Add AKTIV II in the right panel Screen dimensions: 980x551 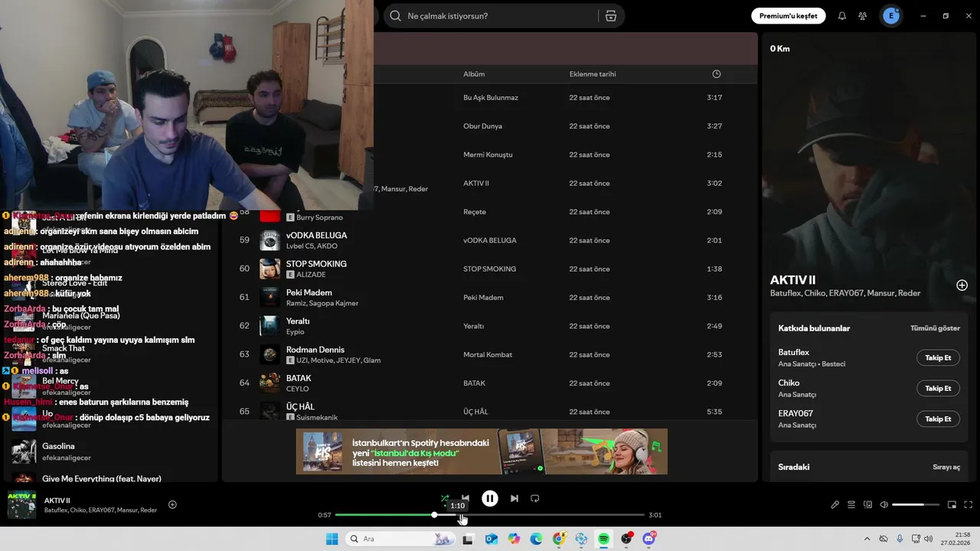(x=962, y=285)
